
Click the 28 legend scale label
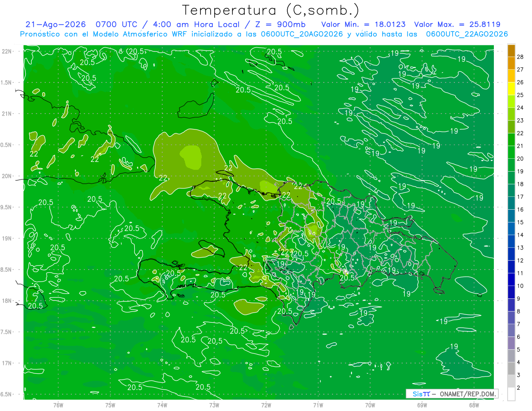[x=520, y=57]
